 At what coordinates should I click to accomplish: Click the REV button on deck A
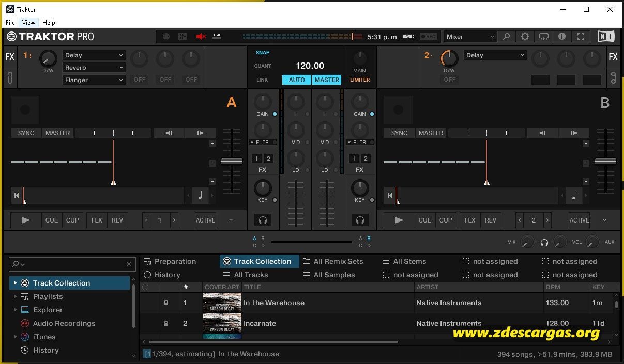(117, 220)
